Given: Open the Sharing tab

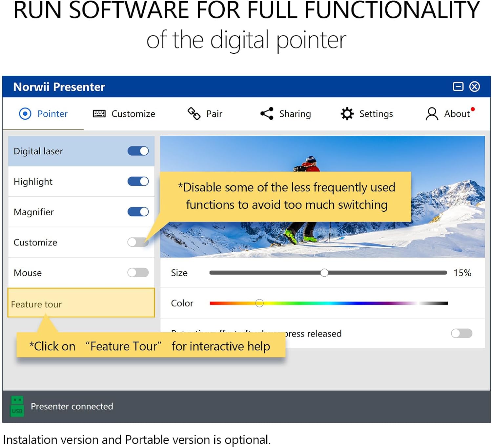Looking at the screenshot, I should tap(295, 114).
